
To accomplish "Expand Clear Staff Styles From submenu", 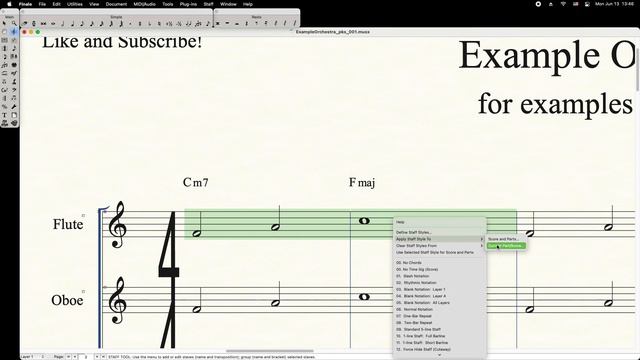I will click(x=440, y=246).
